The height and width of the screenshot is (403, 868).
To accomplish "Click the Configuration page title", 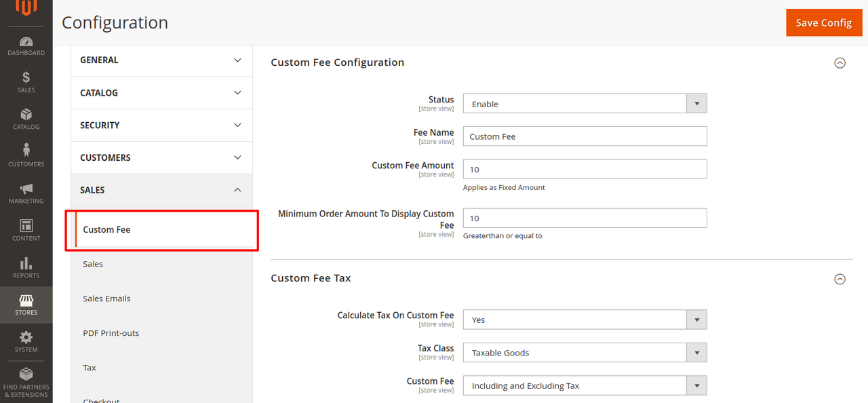I will pyautogui.click(x=115, y=22).
